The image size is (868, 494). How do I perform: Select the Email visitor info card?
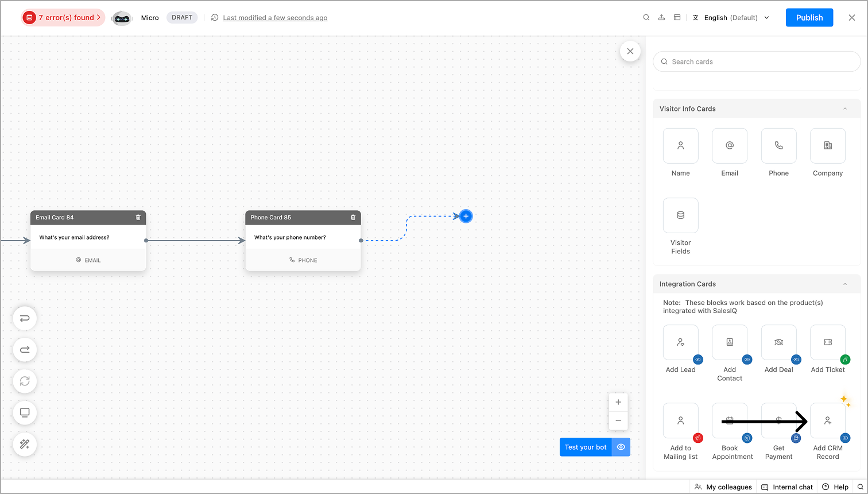click(x=729, y=146)
